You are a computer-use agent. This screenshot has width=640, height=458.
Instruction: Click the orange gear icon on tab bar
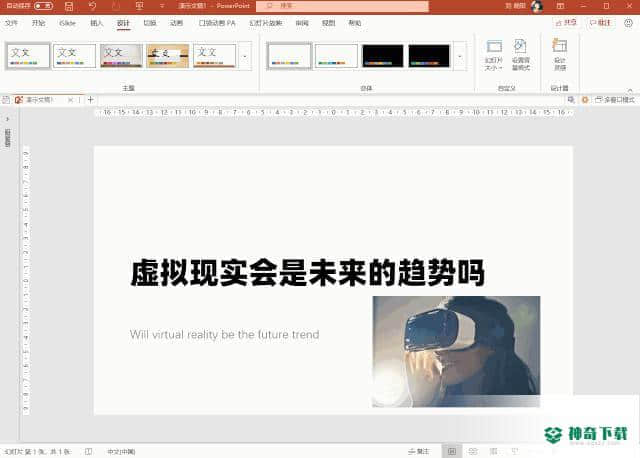pyautogui.click(x=584, y=100)
